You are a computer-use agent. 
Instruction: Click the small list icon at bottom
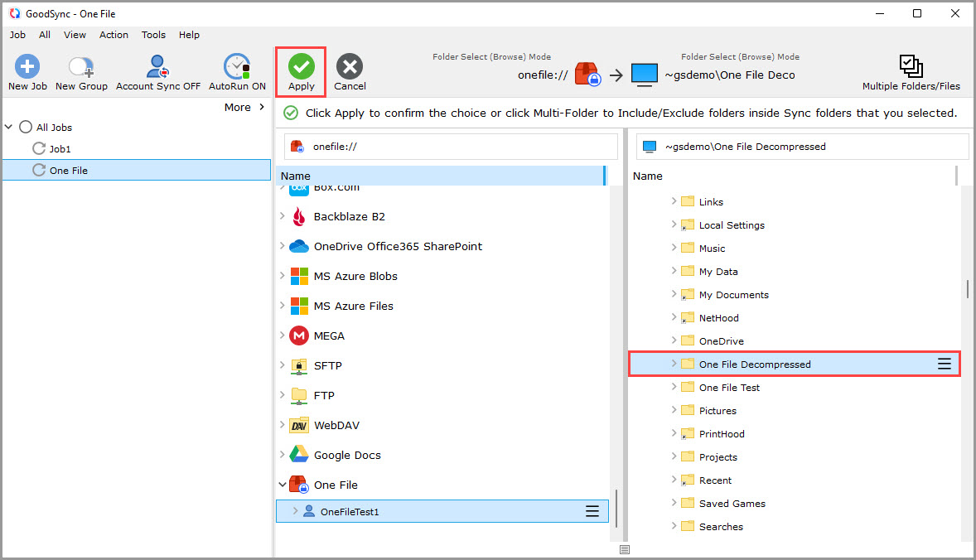click(625, 549)
